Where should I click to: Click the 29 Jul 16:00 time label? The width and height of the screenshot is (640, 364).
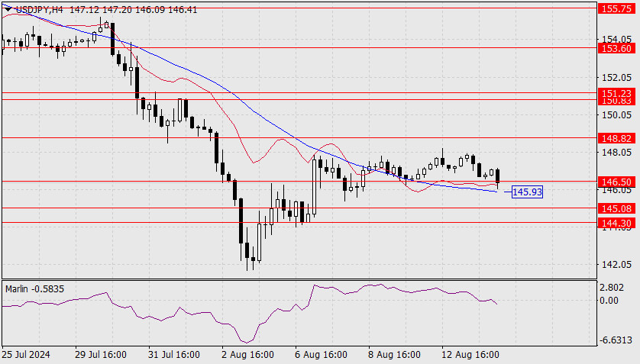tap(101, 355)
